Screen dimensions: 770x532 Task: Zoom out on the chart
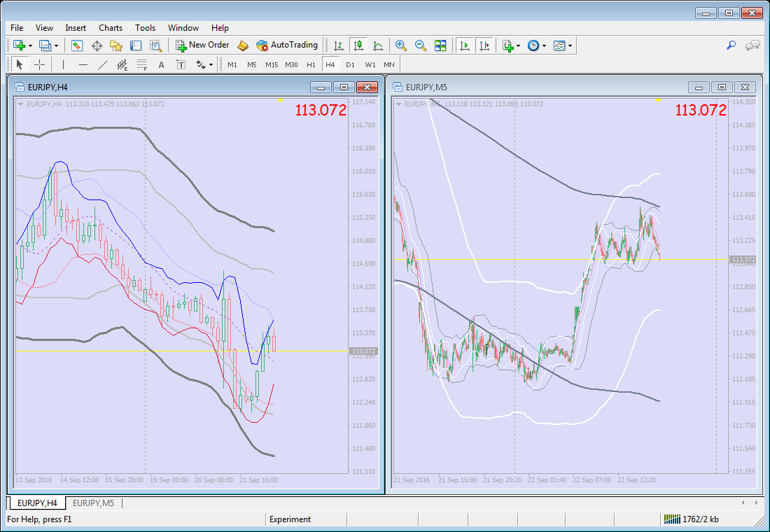[x=421, y=45]
